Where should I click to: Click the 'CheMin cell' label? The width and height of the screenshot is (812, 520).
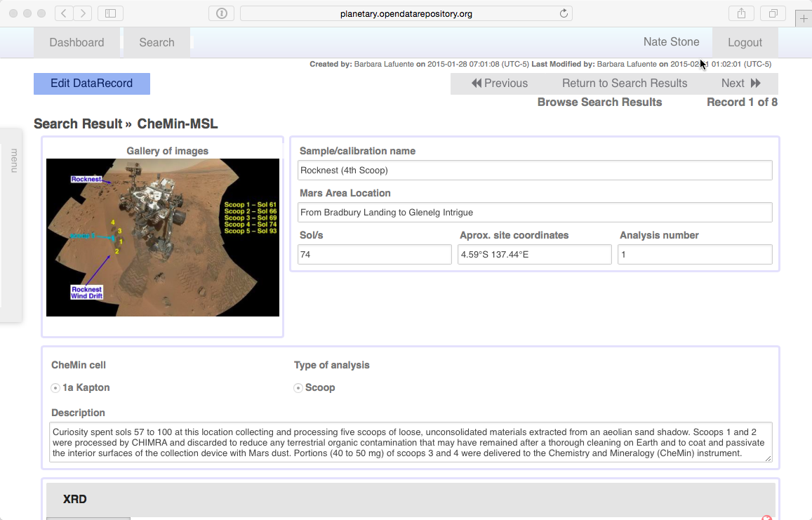(78, 365)
